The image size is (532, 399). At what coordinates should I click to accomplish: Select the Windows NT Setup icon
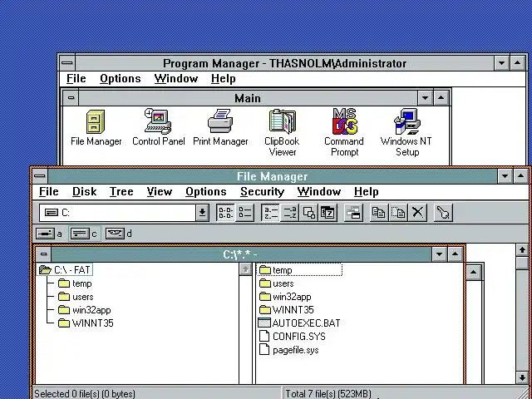click(406, 132)
